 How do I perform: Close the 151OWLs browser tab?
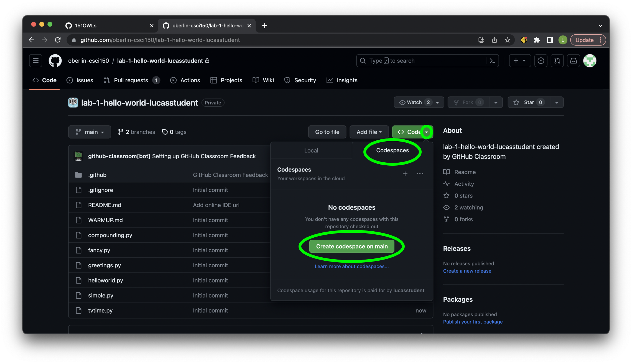[x=152, y=25]
